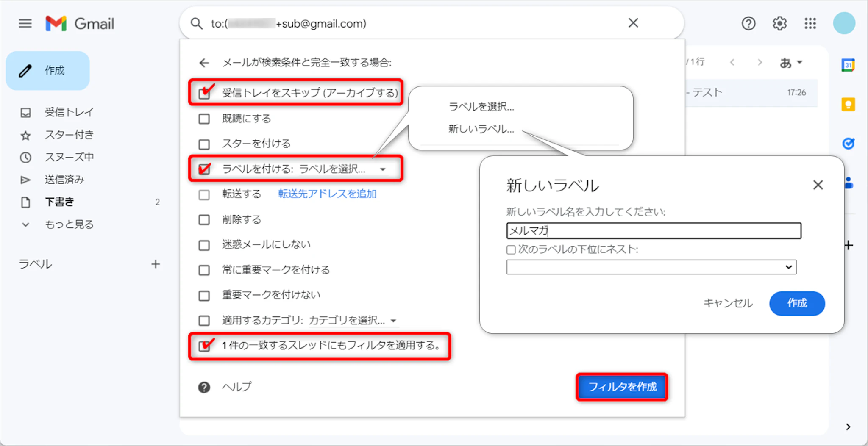Image resolution: width=868 pixels, height=446 pixels.
Task: Click the new label name text field
Action: point(653,231)
